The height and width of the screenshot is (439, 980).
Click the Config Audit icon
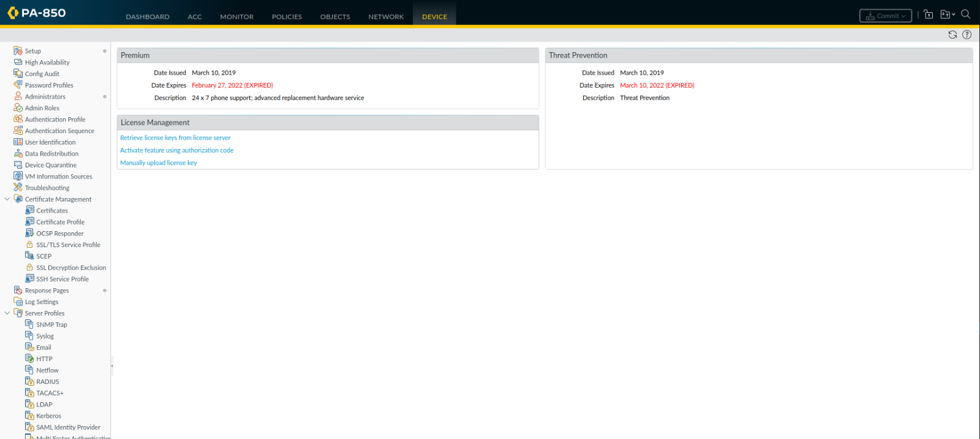click(18, 74)
